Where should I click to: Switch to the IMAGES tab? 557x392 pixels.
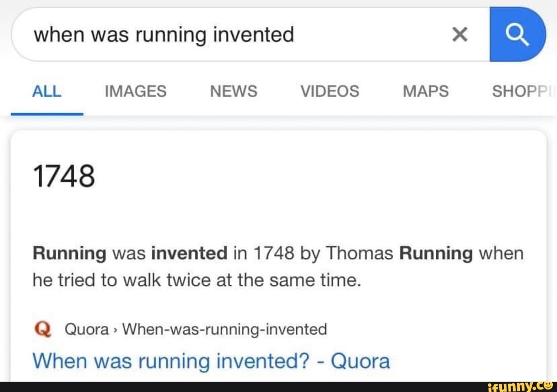pos(135,91)
